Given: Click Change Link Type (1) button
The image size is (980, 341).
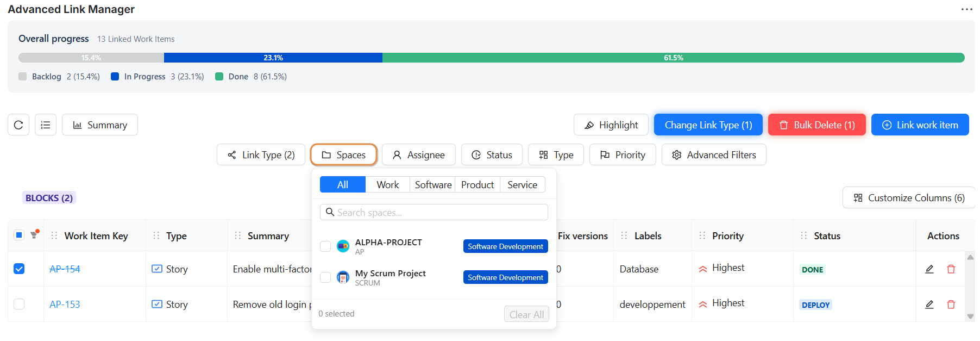Looking at the screenshot, I should 708,125.
